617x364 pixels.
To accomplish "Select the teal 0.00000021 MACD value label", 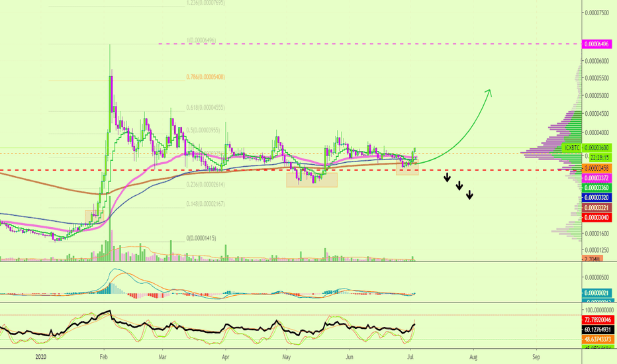I will tap(596, 293).
